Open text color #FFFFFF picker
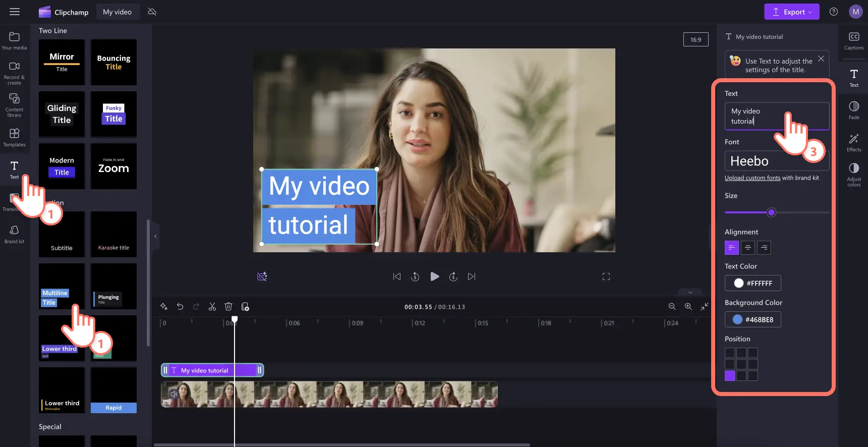Image resolution: width=868 pixels, height=447 pixels. 753,283
